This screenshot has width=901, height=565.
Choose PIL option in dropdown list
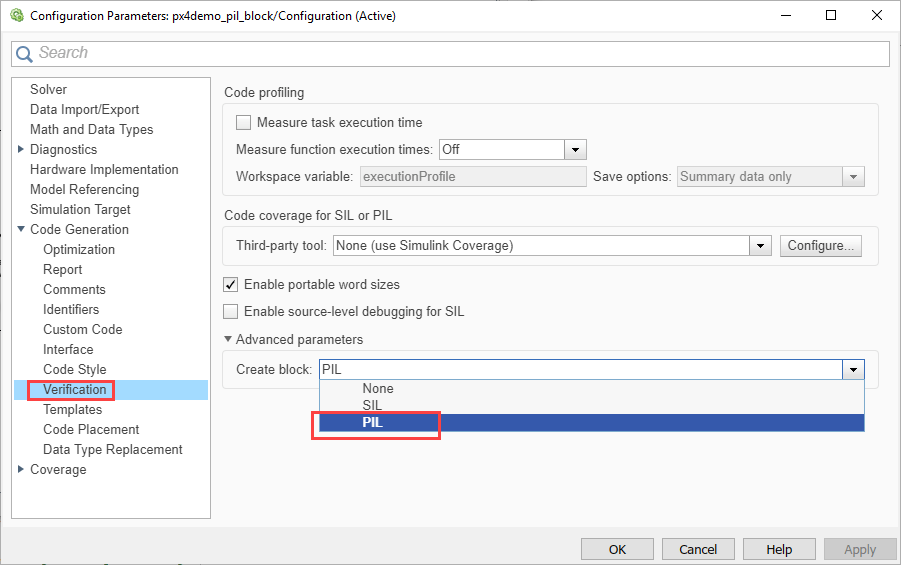(x=372, y=423)
